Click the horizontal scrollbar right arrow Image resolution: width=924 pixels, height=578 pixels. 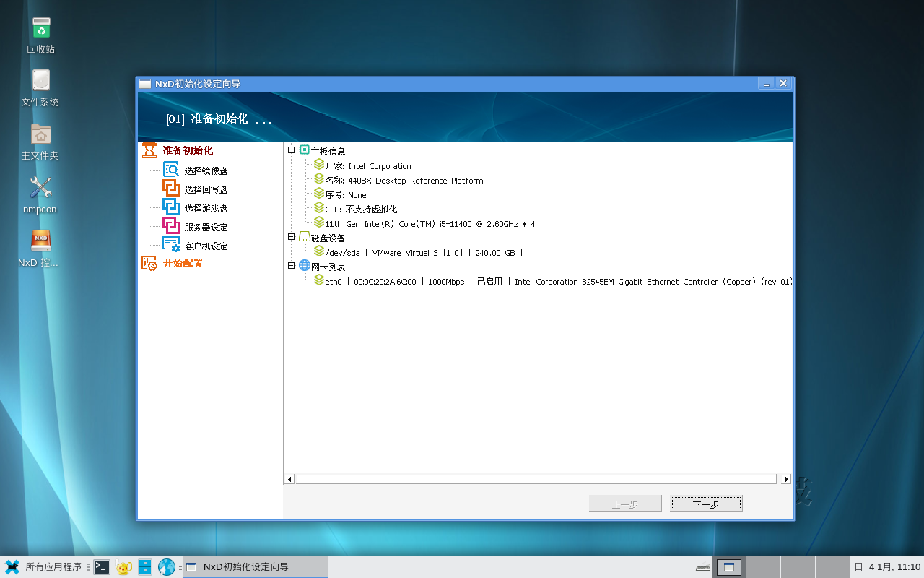coord(786,479)
